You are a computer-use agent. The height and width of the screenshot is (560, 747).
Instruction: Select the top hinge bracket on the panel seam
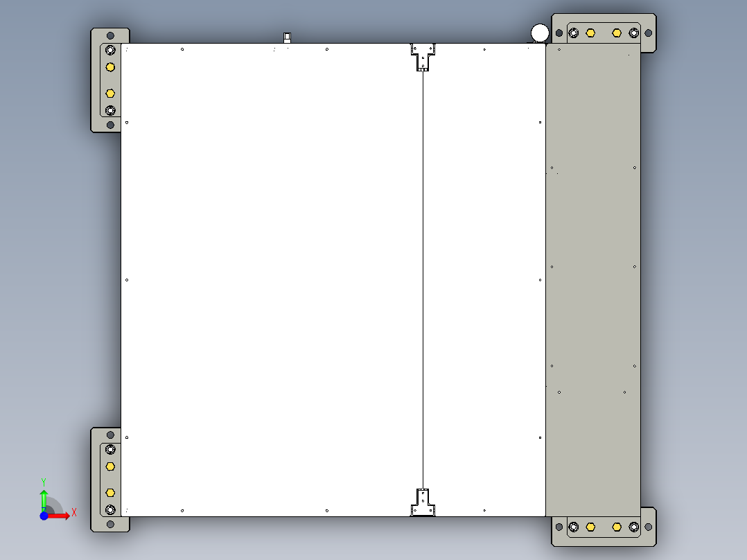(x=423, y=58)
